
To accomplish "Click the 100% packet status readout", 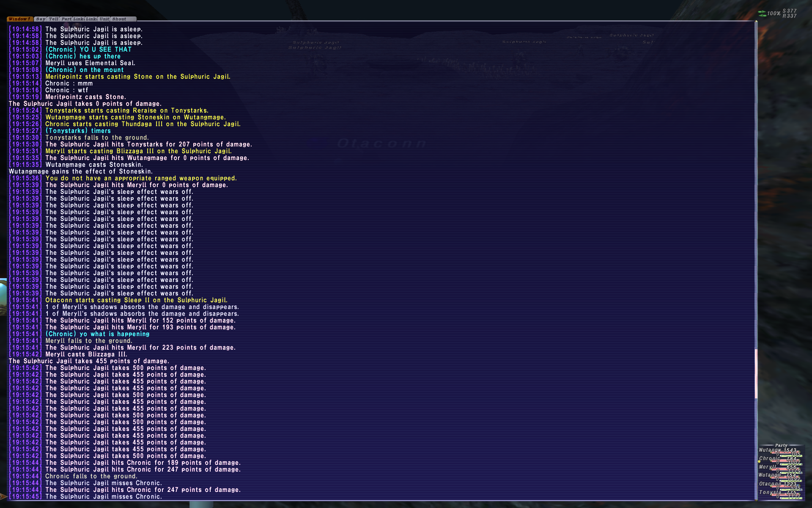I will tap(774, 14).
